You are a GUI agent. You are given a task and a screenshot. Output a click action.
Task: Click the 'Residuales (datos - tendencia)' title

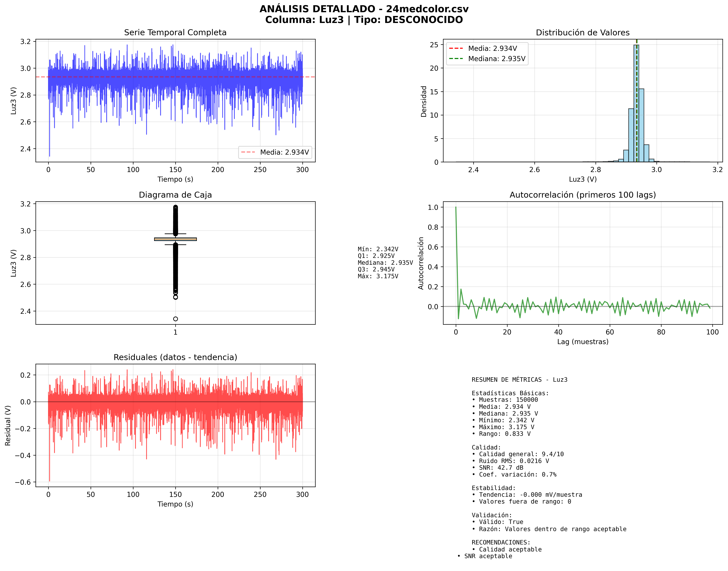(x=175, y=357)
